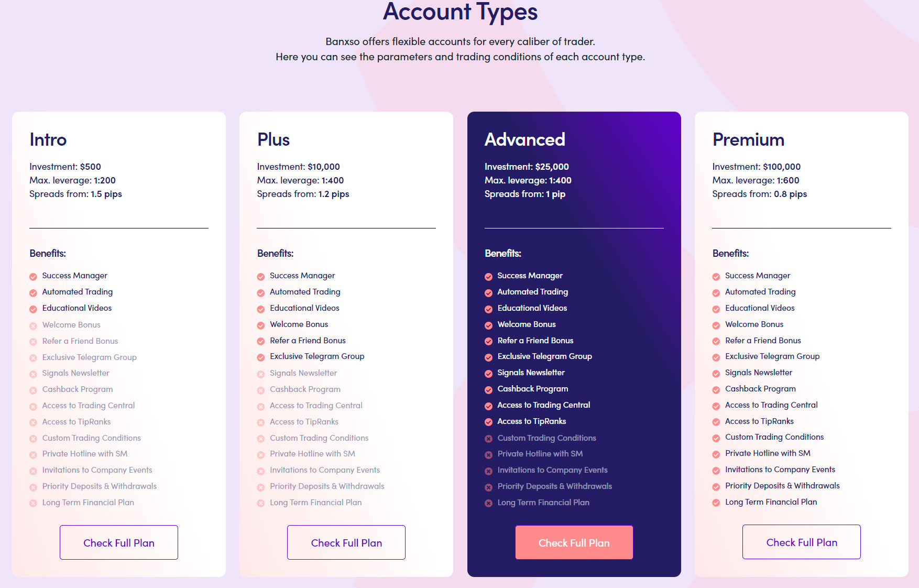The width and height of the screenshot is (919, 588).
Task: Click the Spreads from 0.8 pips value in Premium
Action: (x=791, y=194)
